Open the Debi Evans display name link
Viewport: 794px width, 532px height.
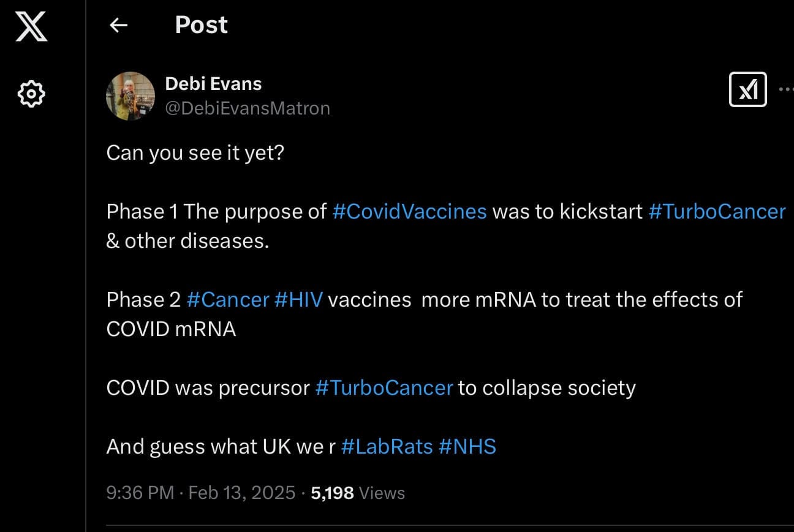click(x=213, y=84)
